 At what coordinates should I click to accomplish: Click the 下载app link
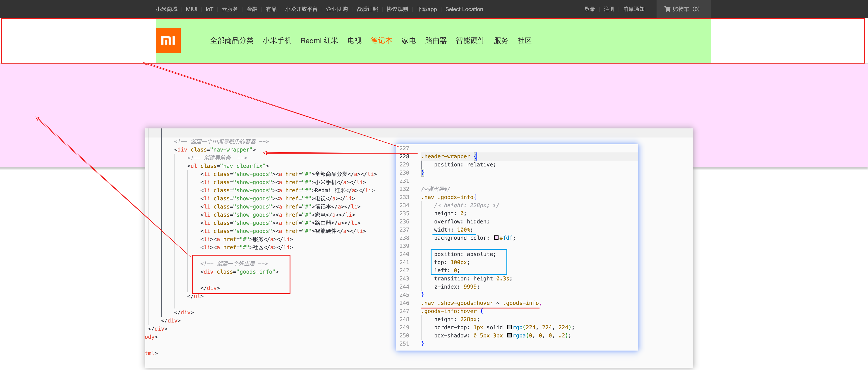pyautogui.click(x=427, y=9)
